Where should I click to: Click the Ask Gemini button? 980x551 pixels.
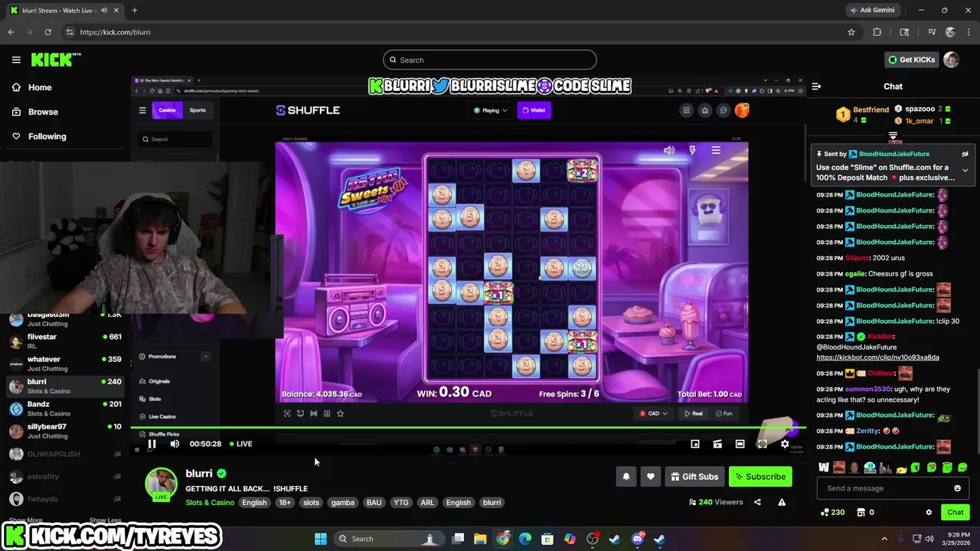tap(871, 10)
